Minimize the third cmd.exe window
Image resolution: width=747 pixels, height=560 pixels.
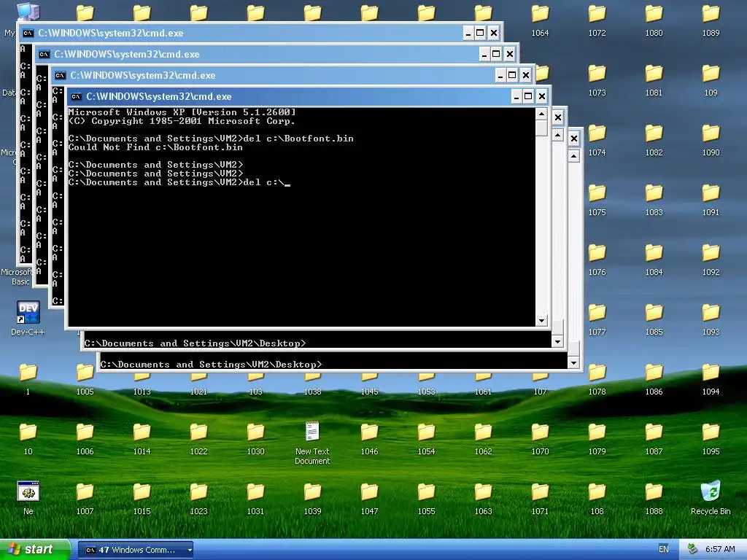coord(500,75)
